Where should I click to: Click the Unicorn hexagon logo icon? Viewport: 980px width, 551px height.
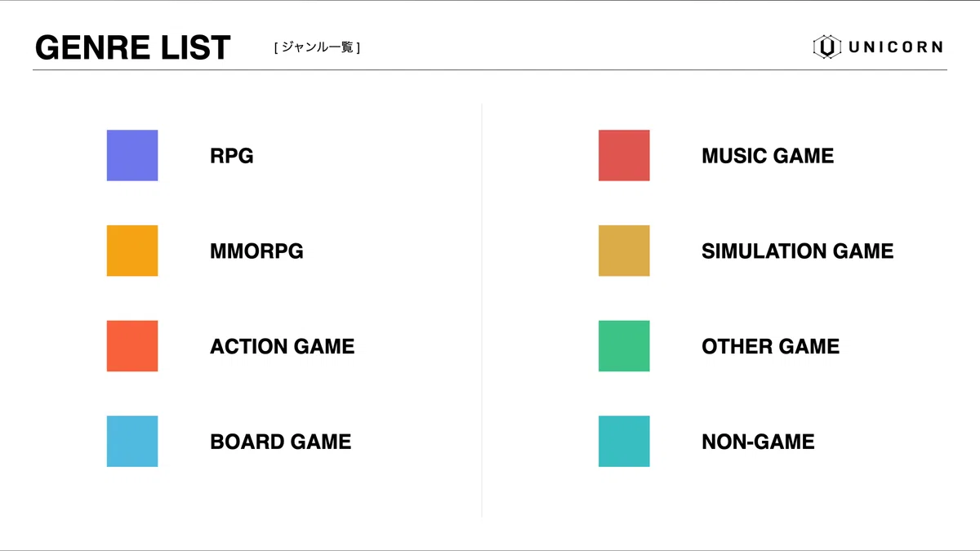coord(826,47)
